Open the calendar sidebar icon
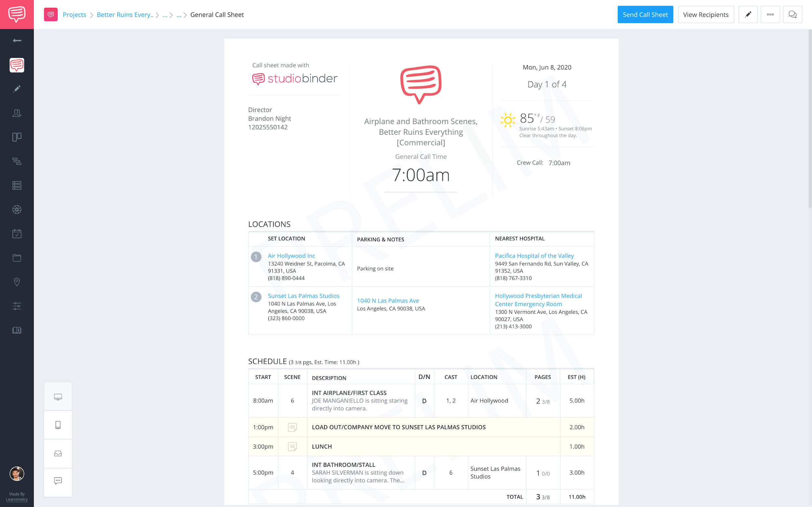Image resolution: width=812 pixels, height=507 pixels. (17, 234)
